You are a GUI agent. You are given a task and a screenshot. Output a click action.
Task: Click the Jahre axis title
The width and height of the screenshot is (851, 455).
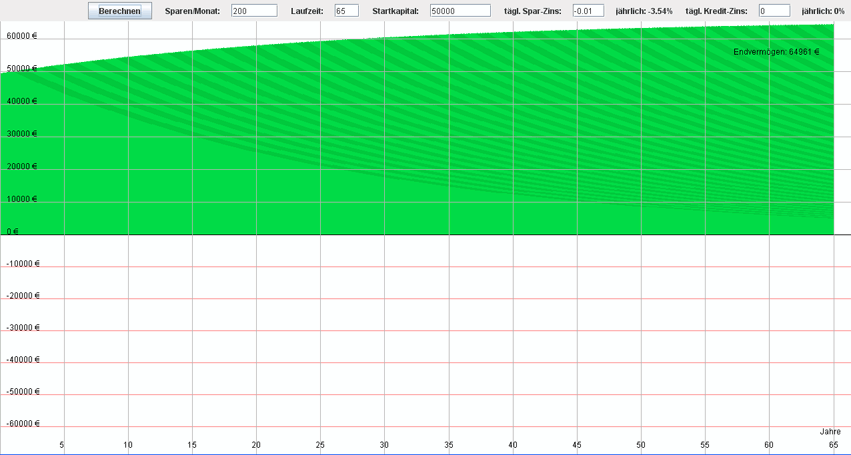pos(830,431)
